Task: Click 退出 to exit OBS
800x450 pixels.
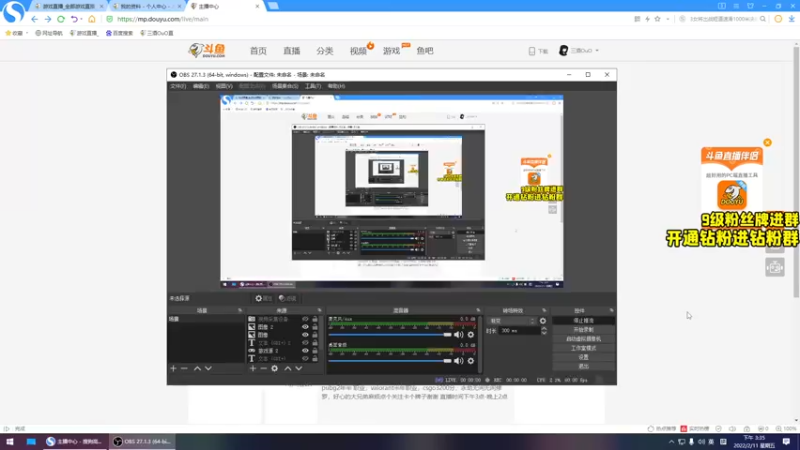Action: point(584,366)
